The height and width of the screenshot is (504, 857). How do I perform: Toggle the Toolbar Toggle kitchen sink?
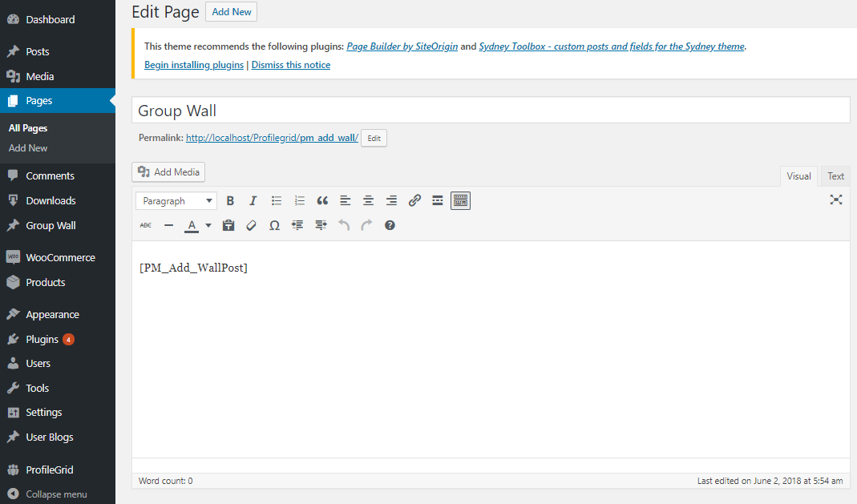[460, 200]
